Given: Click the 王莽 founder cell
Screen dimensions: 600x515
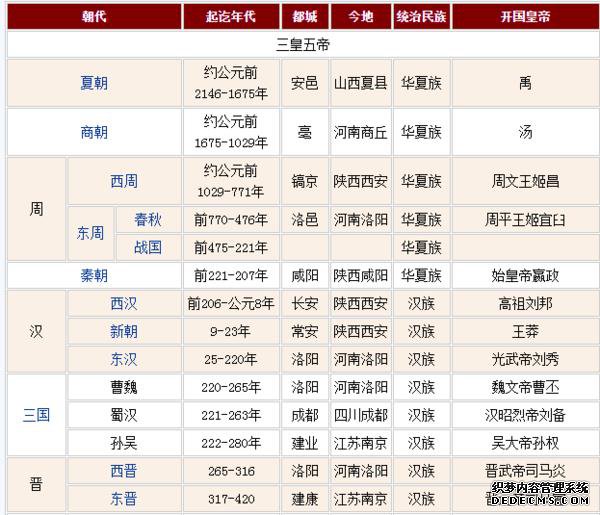Looking at the screenshot, I should pyautogui.click(x=525, y=331).
